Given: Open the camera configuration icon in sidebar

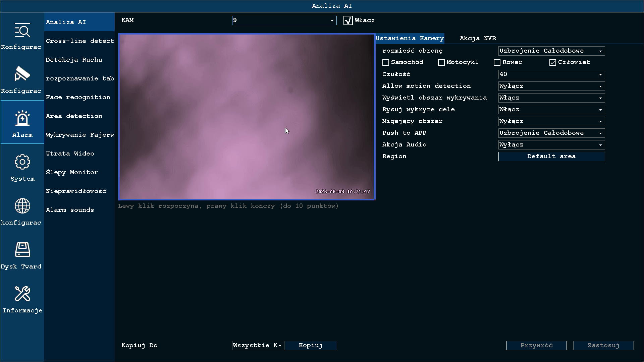Looking at the screenshot, I should tap(22, 74).
